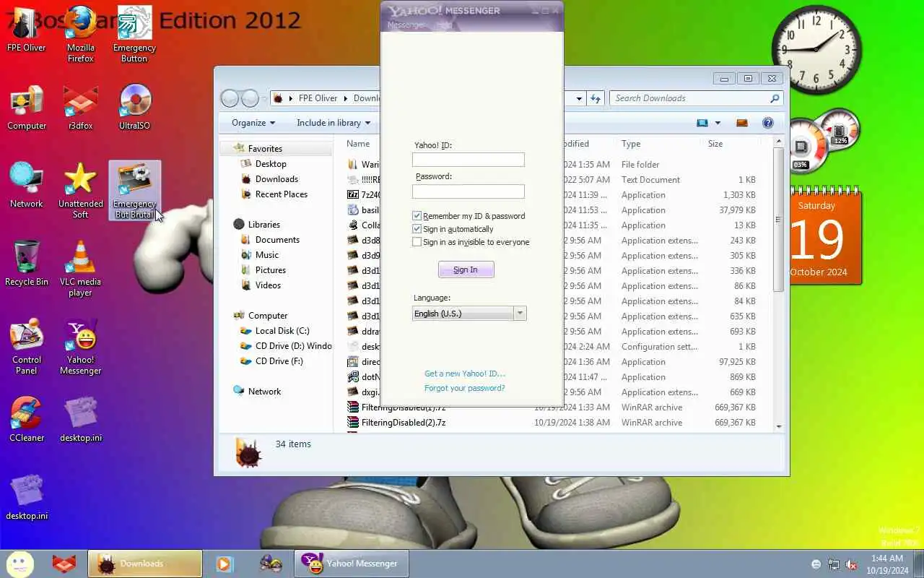
Task: Select the UltraISO desktop shortcut
Action: [134, 107]
